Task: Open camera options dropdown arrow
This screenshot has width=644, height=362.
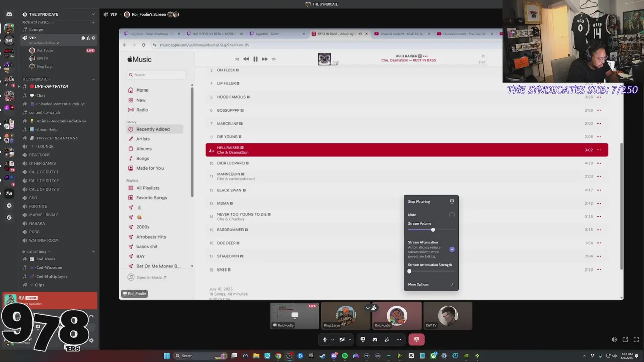Action: [x=349, y=340]
